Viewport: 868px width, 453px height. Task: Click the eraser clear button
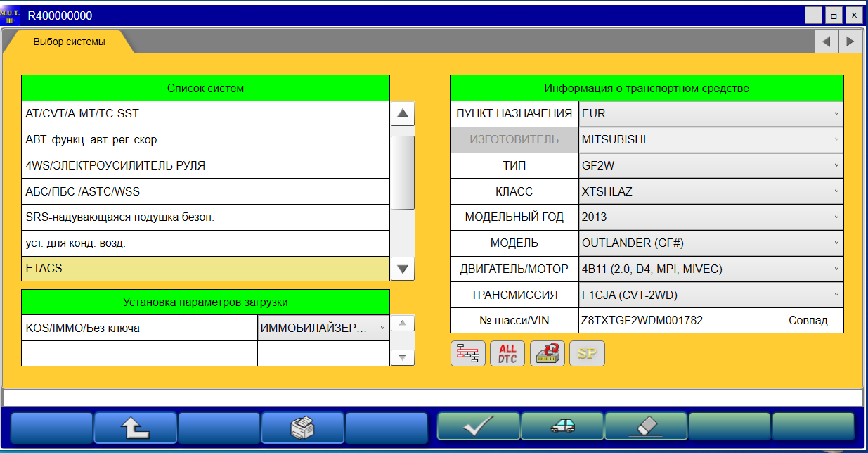tap(646, 427)
